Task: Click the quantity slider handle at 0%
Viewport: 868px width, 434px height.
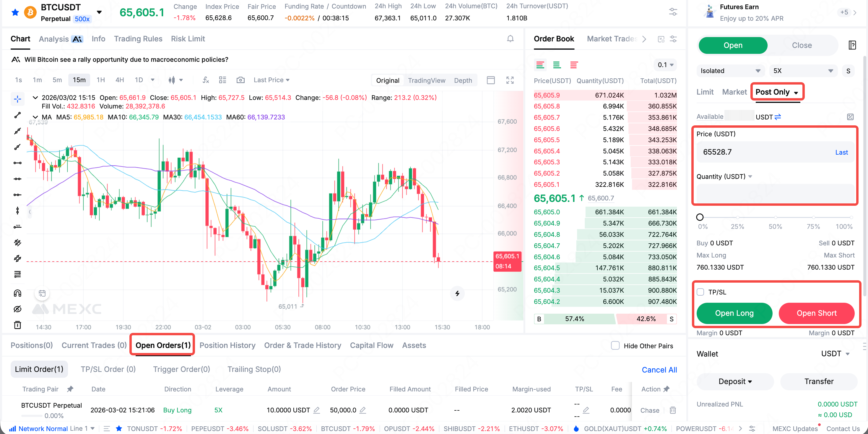Action: pyautogui.click(x=700, y=217)
